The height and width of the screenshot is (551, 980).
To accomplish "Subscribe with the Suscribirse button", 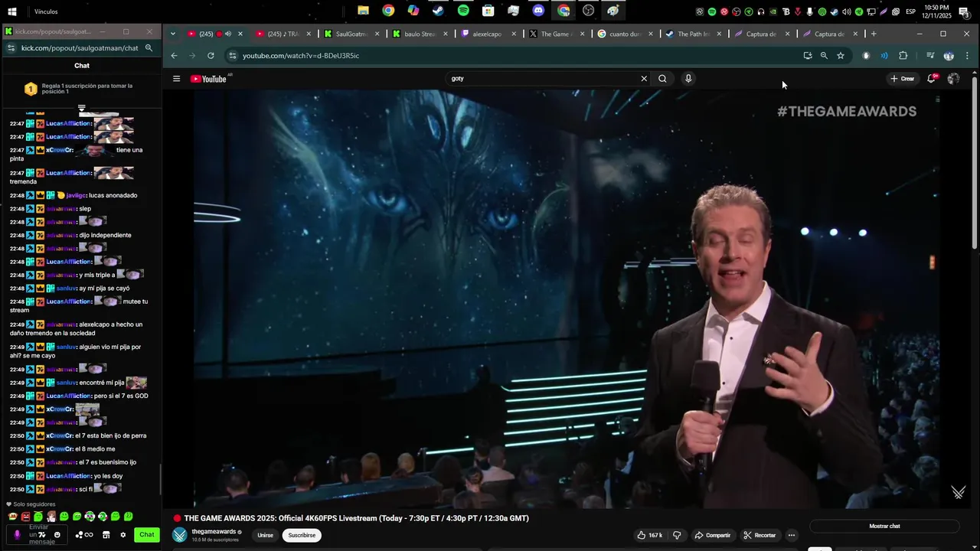I will click(302, 535).
